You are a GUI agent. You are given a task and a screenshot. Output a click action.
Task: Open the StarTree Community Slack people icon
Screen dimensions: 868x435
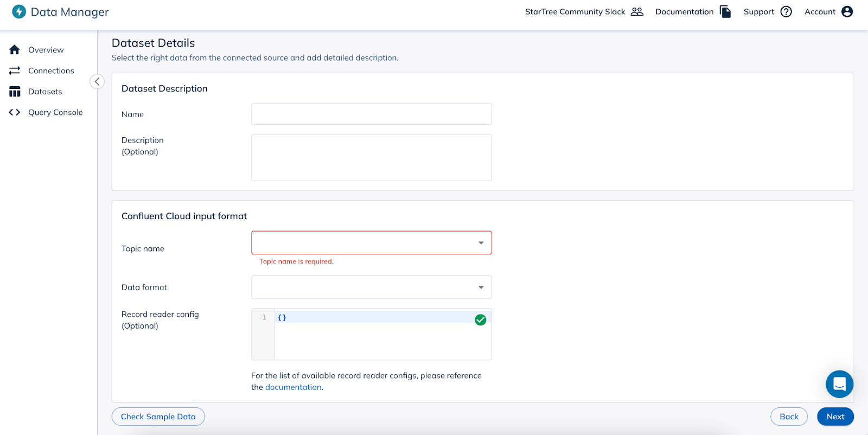click(637, 11)
